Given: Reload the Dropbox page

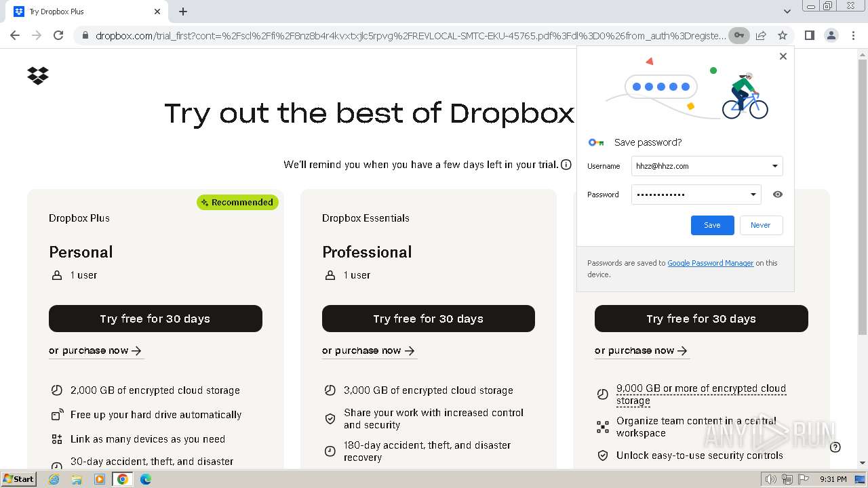Looking at the screenshot, I should (58, 35).
